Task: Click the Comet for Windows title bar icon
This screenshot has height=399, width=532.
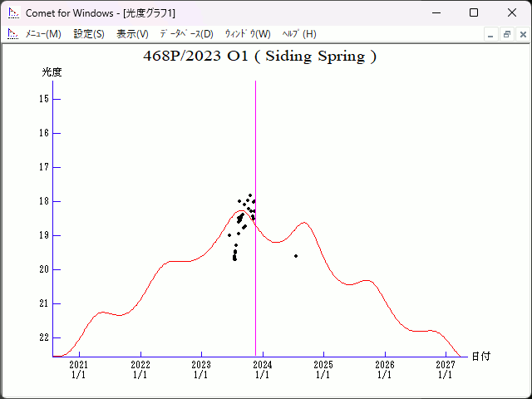Action: pyautogui.click(x=12, y=12)
